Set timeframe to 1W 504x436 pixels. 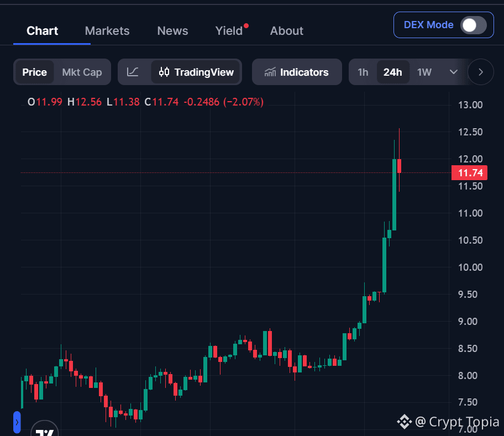click(424, 72)
